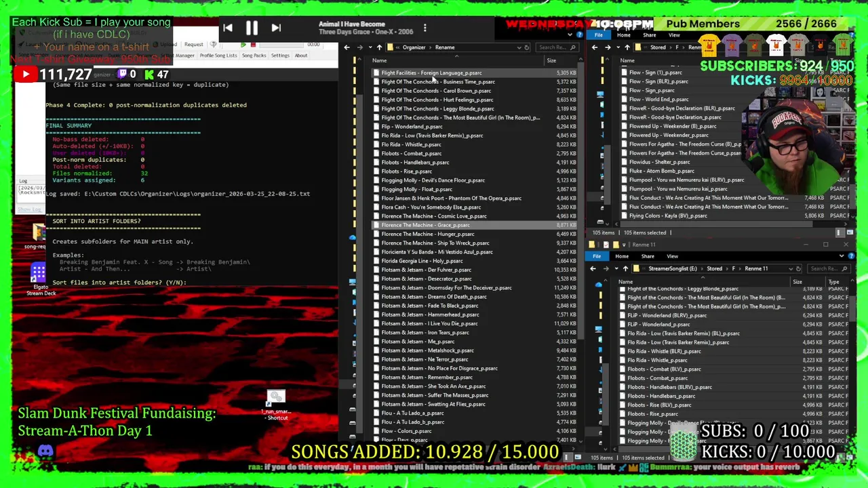Go back in the Organizer Rename explorer window
The image size is (868, 488).
[x=347, y=47]
